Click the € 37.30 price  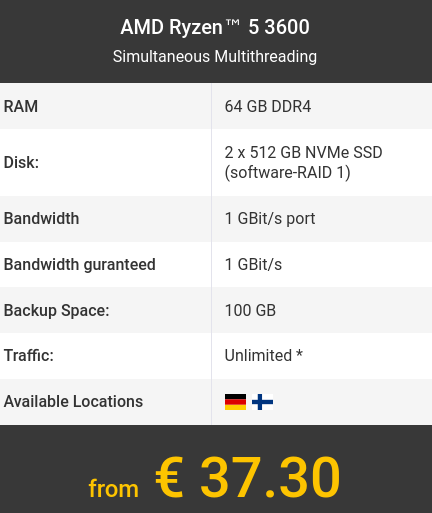point(248,477)
